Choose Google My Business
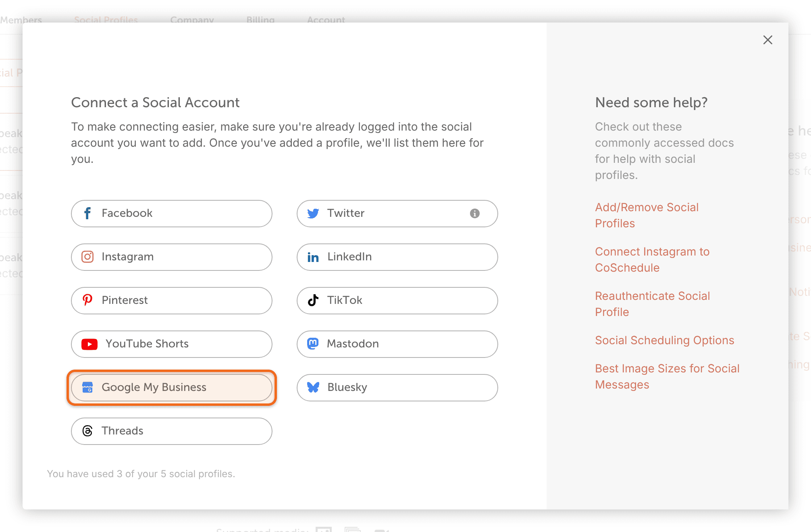The height and width of the screenshot is (532, 811). [172, 388]
